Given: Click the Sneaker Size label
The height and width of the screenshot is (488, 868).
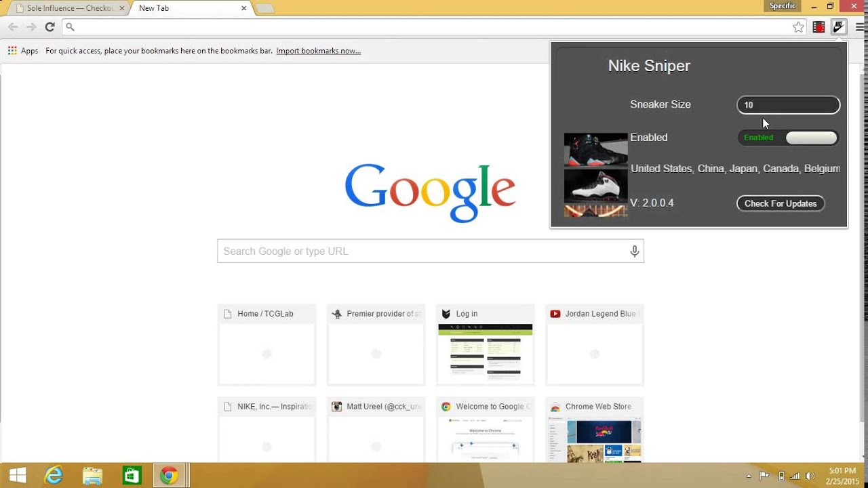Looking at the screenshot, I should pyautogui.click(x=660, y=104).
